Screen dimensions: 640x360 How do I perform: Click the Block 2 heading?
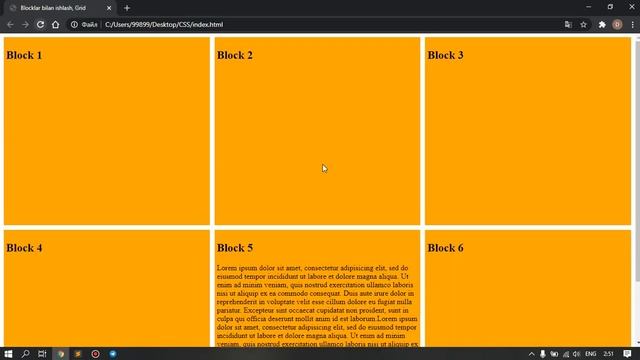click(235, 55)
